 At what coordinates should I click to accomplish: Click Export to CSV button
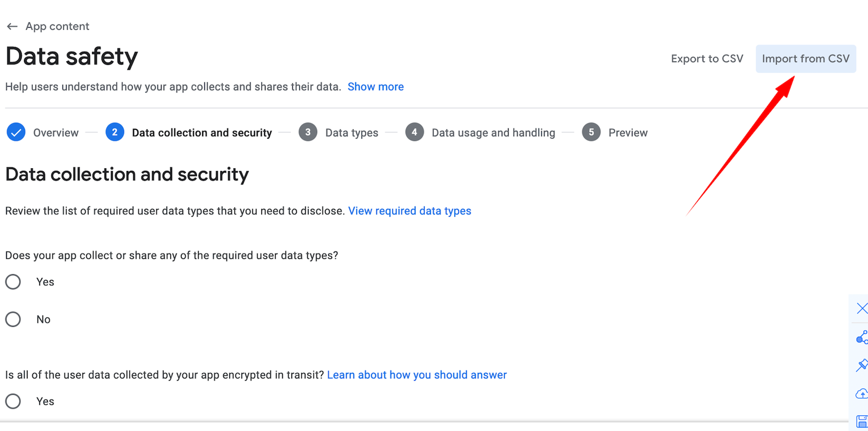[707, 59]
